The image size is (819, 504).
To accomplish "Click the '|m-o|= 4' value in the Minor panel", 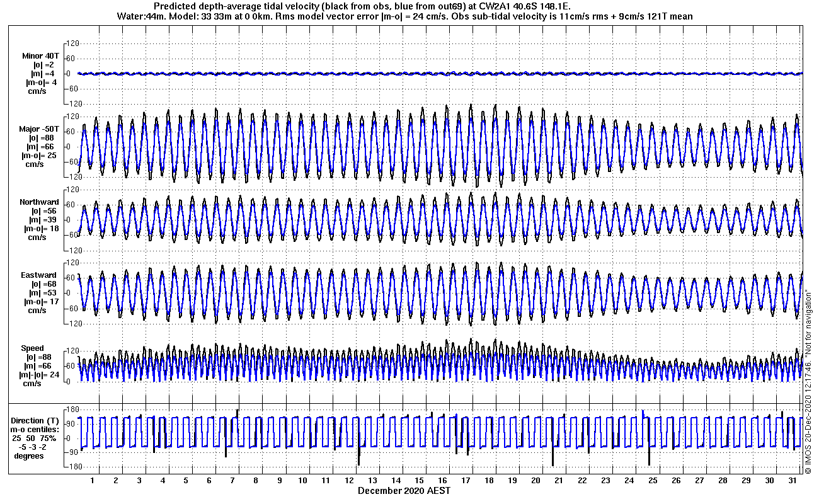I will [x=42, y=82].
